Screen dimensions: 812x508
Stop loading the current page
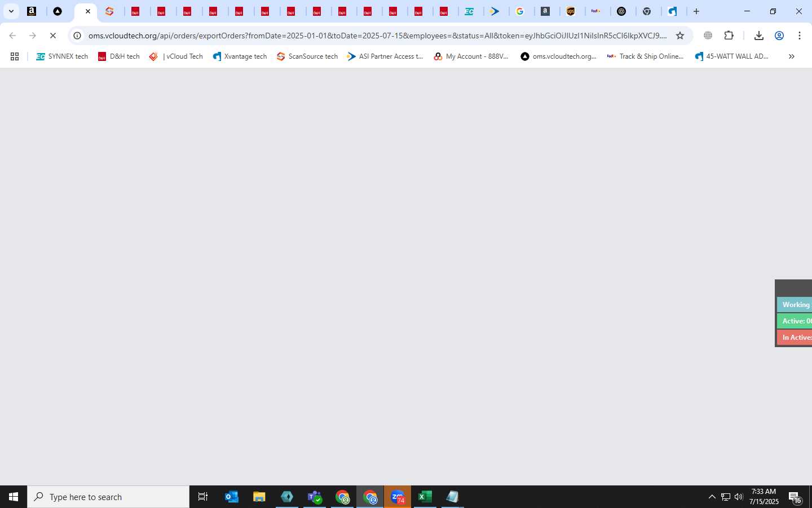(53, 36)
